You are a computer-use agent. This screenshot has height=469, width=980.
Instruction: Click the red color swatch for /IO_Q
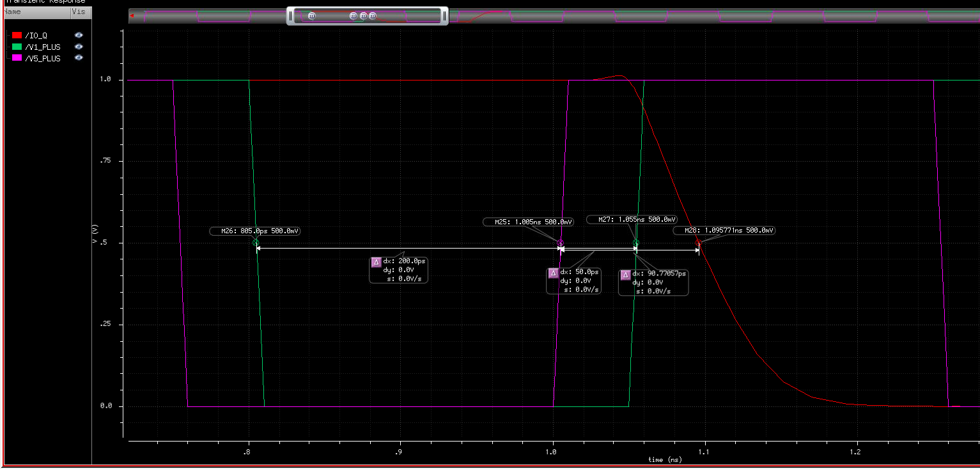17,36
